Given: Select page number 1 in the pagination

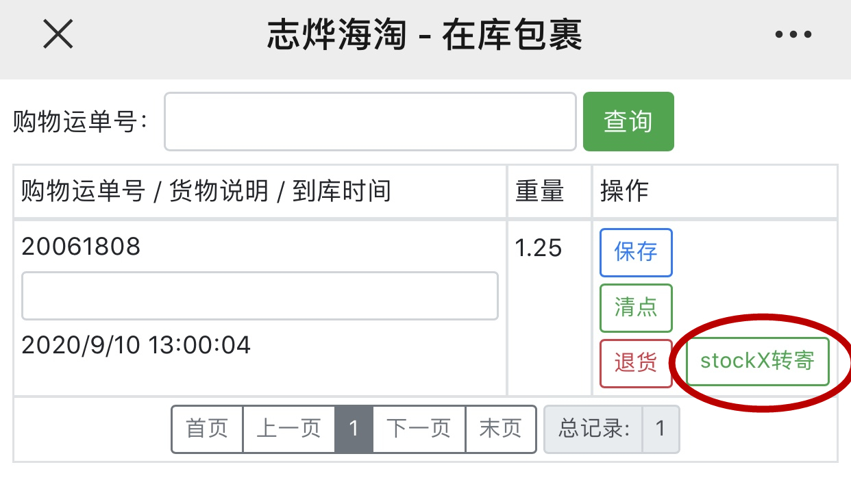Looking at the screenshot, I should click(354, 429).
